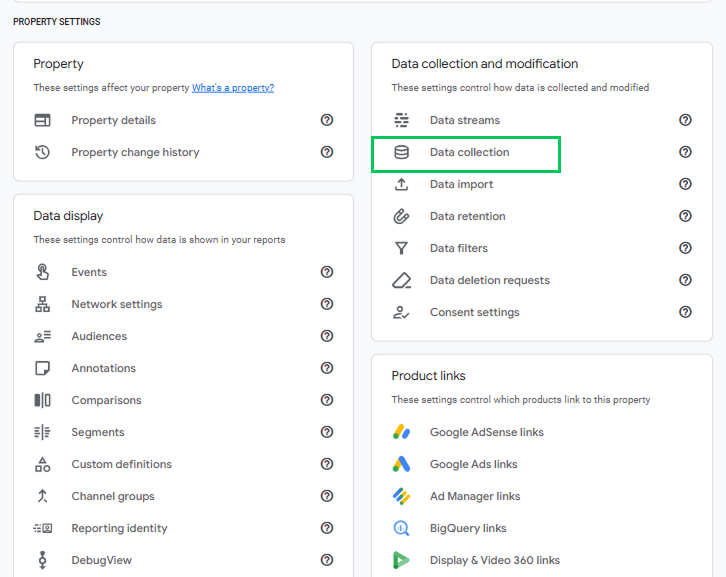Open help for Property details

pos(327,120)
